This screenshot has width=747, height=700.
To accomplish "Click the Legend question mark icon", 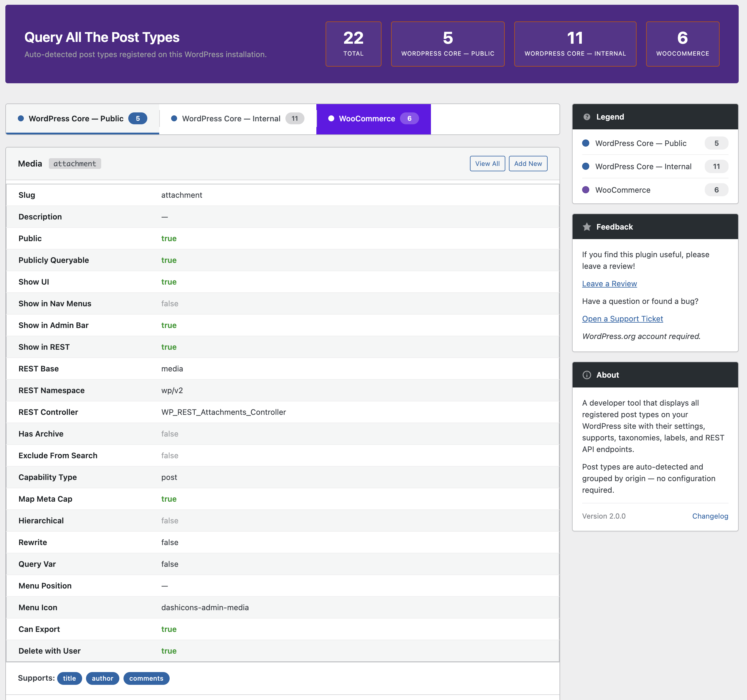I will [x=587, y=117].
